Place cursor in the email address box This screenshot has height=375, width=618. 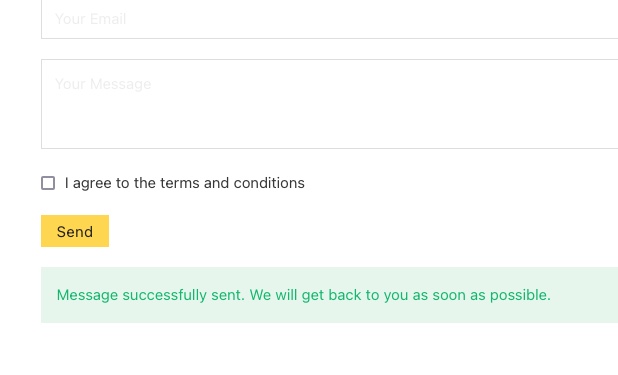pyautogui.click(x=329, y=19)
